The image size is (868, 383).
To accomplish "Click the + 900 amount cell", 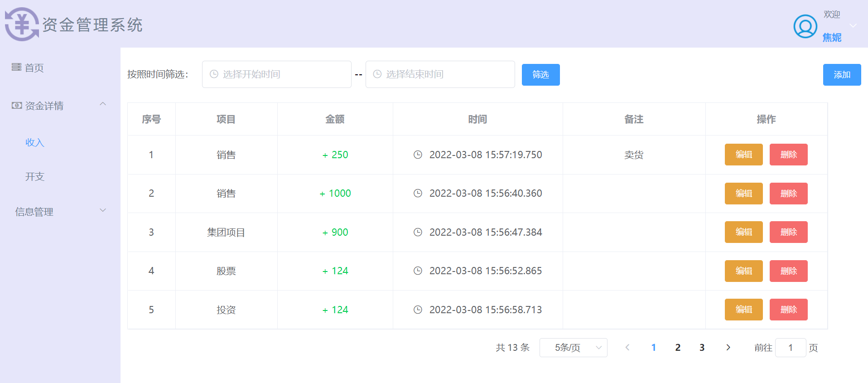I will 335,233.
